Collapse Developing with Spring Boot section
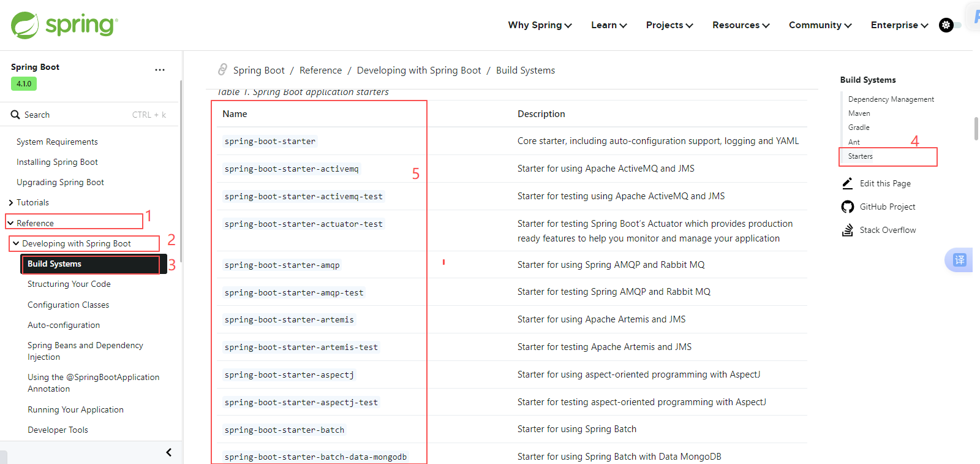The width and height of the screenshot is (980, 464). [x=16, y=243]
